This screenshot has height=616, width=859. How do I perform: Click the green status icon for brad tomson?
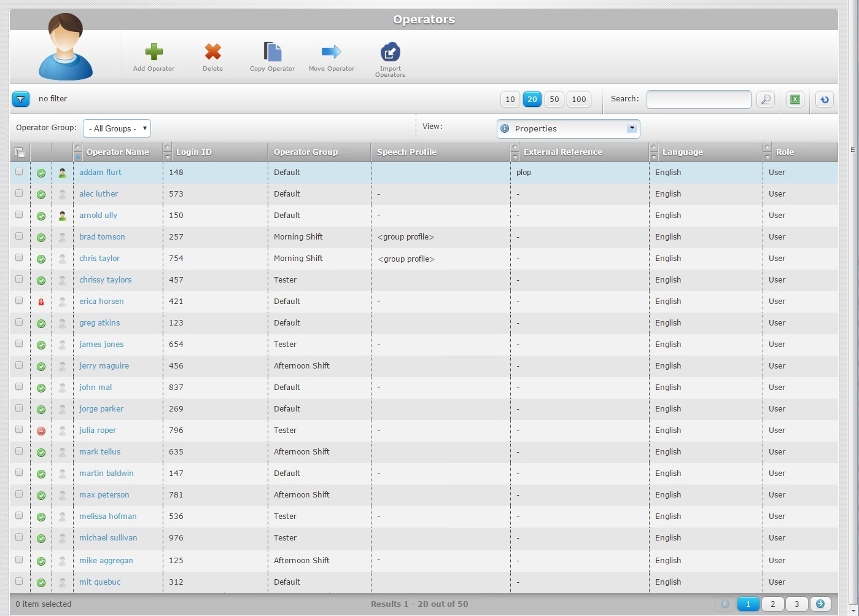[x=41, y=238]
